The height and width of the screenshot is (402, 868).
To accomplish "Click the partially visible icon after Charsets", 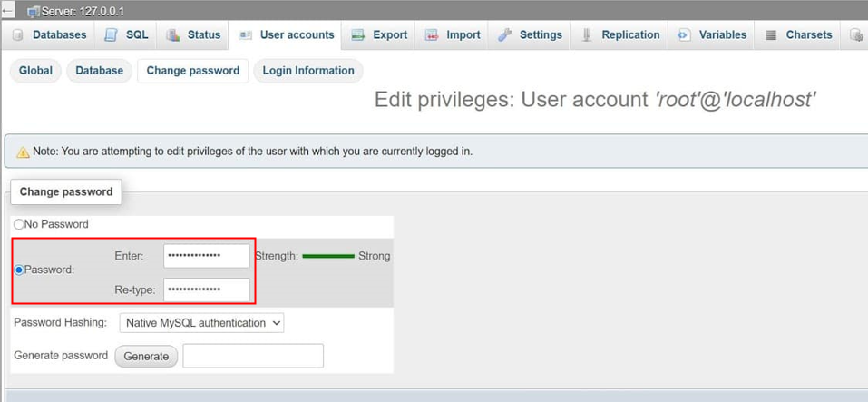I will tap(856, 34).
